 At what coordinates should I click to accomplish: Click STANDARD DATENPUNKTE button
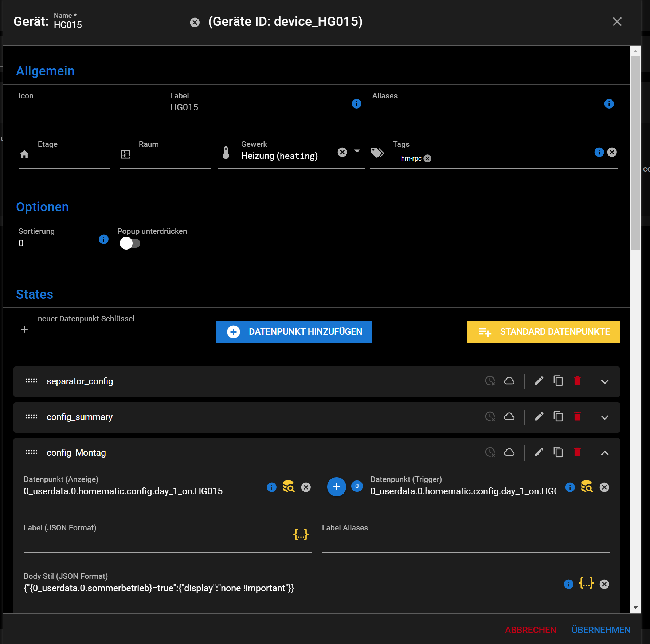[544, 332]
